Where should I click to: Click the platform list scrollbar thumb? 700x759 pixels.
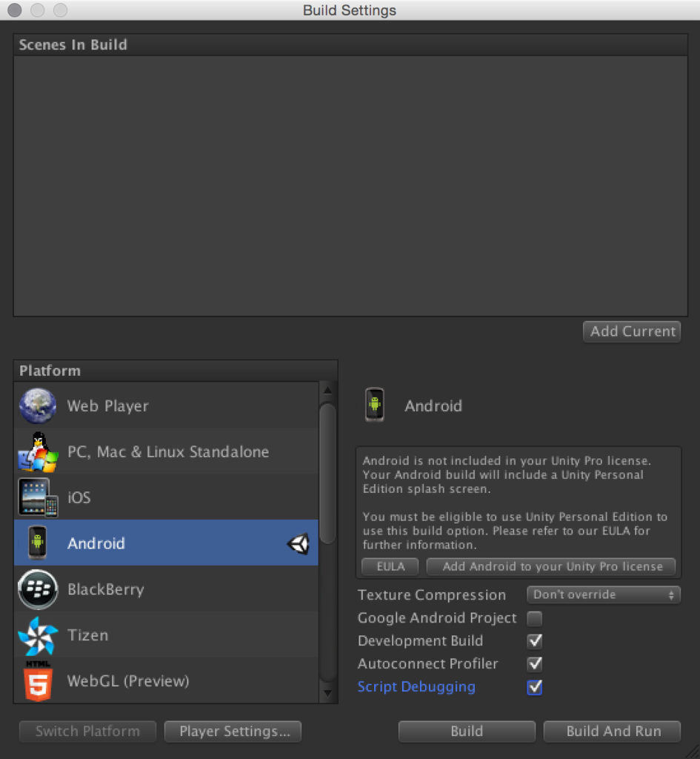327,474
